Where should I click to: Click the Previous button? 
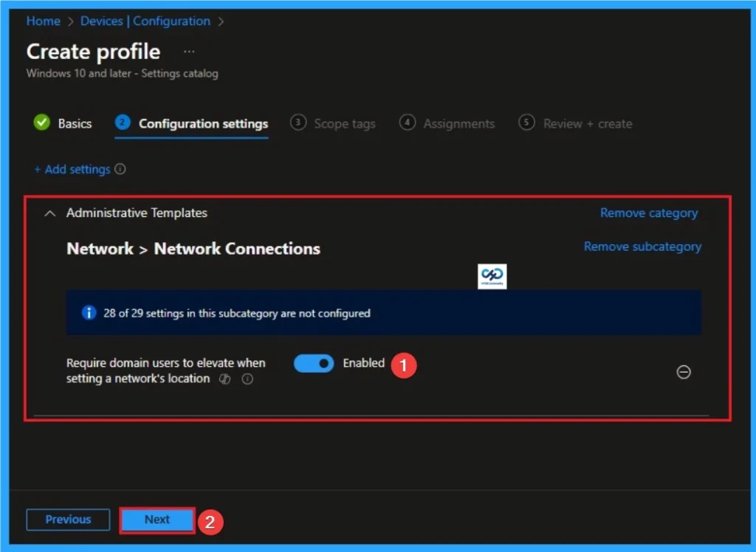(x=68, y=520)
